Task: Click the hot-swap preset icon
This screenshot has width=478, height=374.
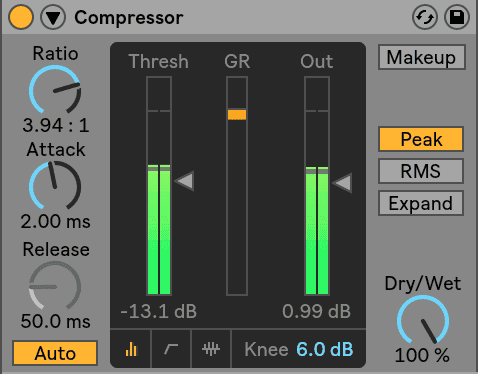Action: point(425,17)
